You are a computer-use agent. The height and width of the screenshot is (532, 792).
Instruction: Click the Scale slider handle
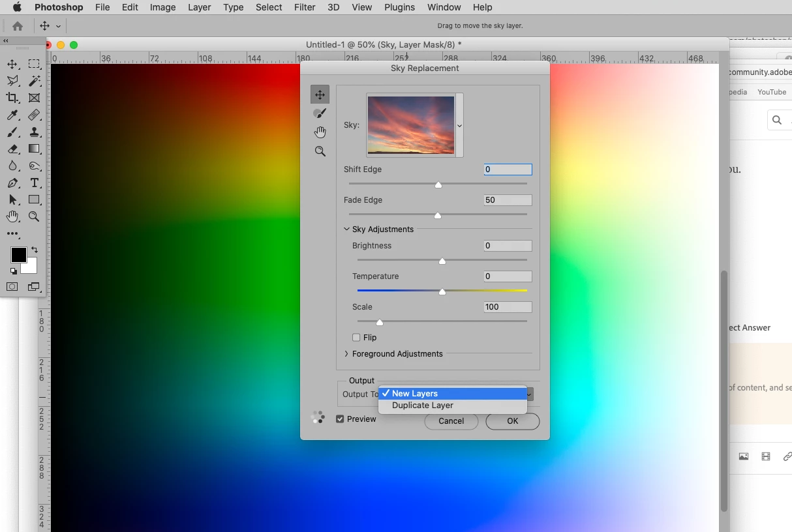pyautogui.click(x=380, y=323)
